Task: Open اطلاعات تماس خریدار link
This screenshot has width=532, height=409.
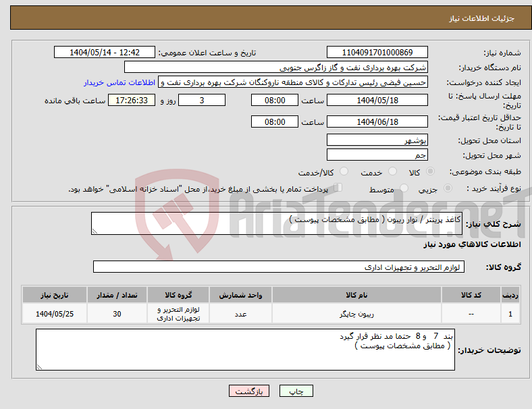Action: coord(119,82)
